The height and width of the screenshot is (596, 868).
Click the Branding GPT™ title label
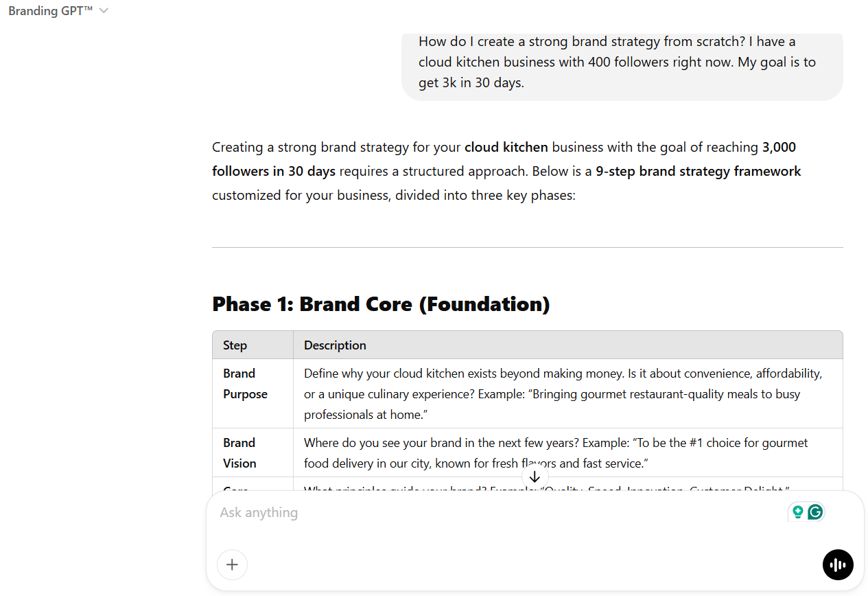[50, 11]
